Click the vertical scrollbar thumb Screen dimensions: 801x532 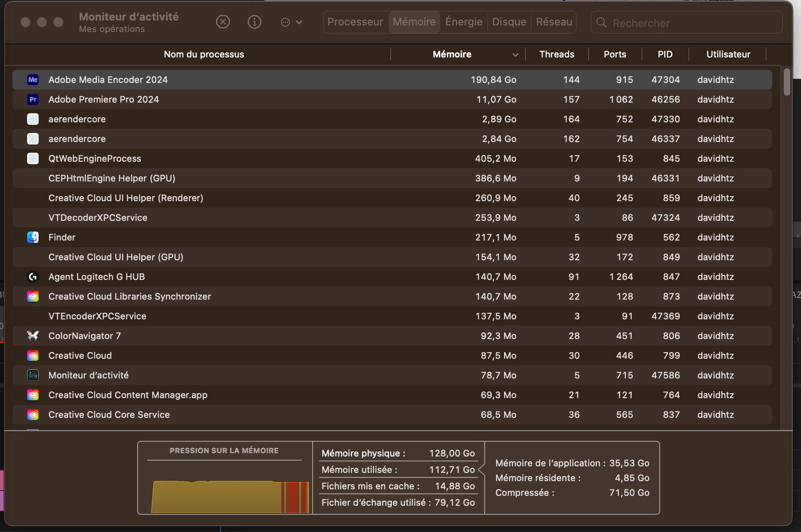click(x=787, y=82)
